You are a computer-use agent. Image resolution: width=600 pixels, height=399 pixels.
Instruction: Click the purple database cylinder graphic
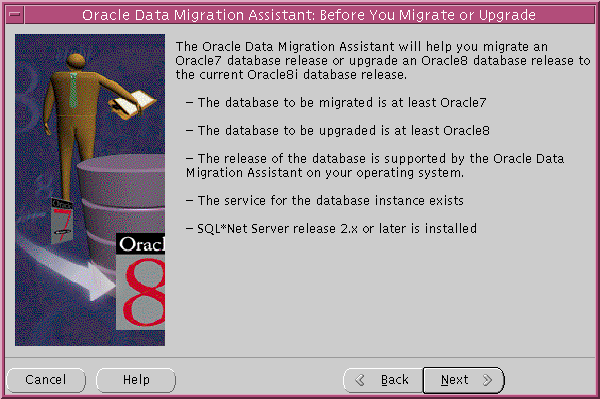click(122, 199)
